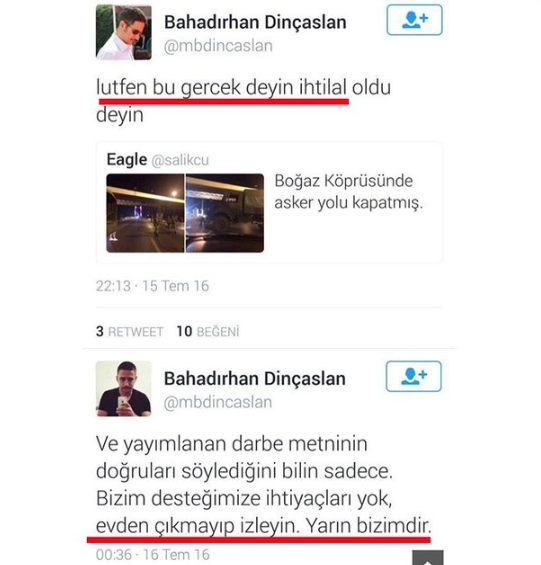Open Bahadırhan Dinçaslan name in second tweet
The height and width of the screenshot is (565, 541).
255,379
